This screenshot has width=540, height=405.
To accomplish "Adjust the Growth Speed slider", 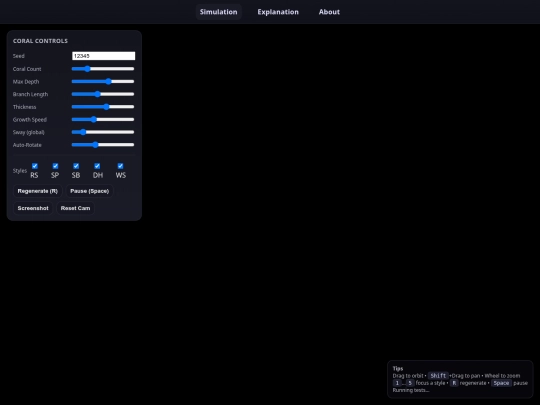I will pos(103,120).
